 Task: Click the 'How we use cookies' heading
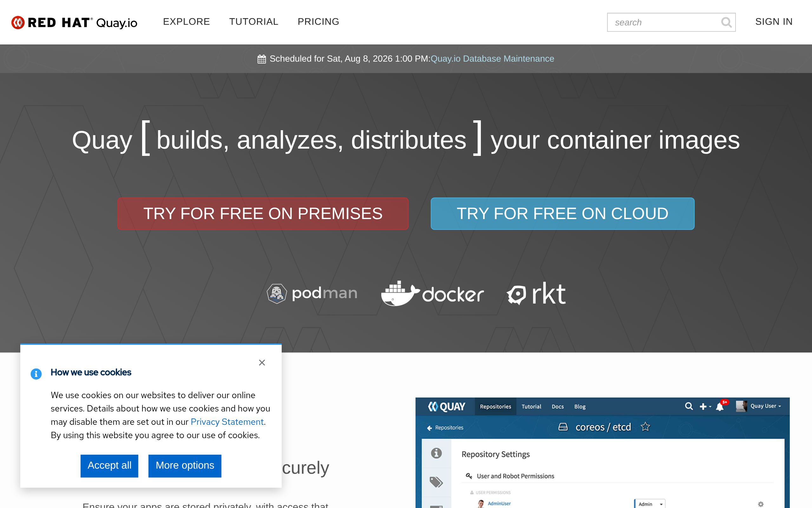pos(91,372)
